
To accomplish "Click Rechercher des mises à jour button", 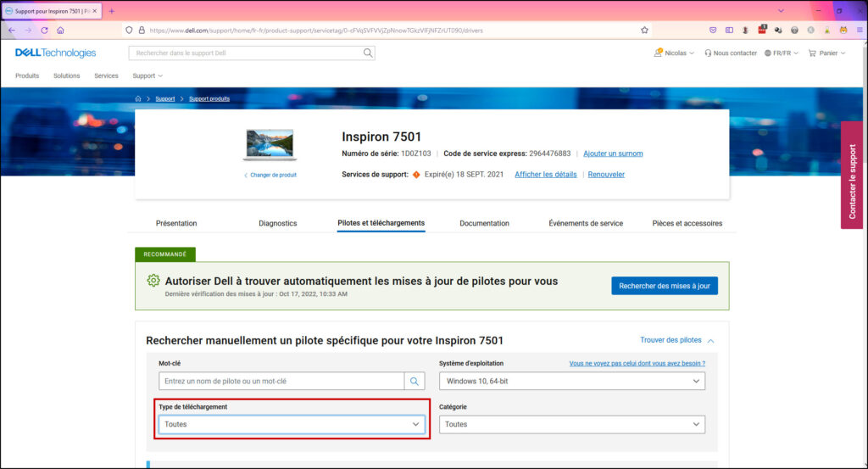I will pyautogui.click(x=665, y=286).
